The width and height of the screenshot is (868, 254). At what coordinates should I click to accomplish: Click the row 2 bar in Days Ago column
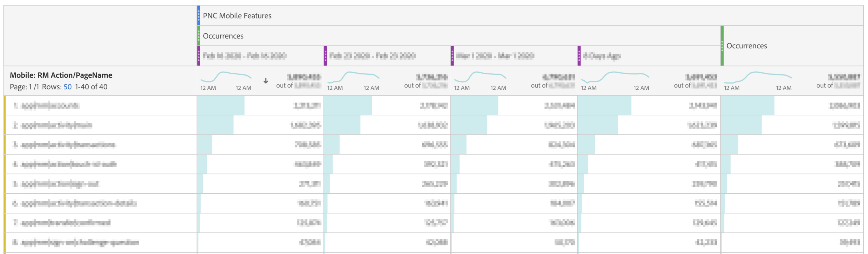pyautogui.click(x=598, y=125)
